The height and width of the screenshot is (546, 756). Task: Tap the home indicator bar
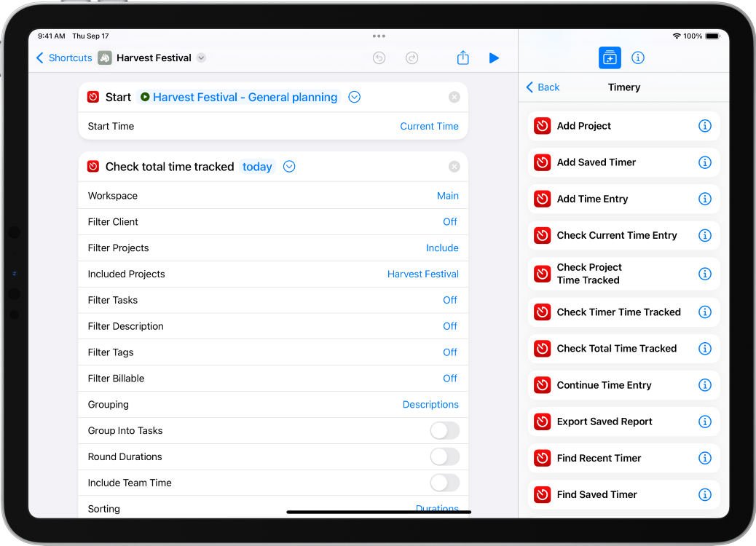(379, 512)
